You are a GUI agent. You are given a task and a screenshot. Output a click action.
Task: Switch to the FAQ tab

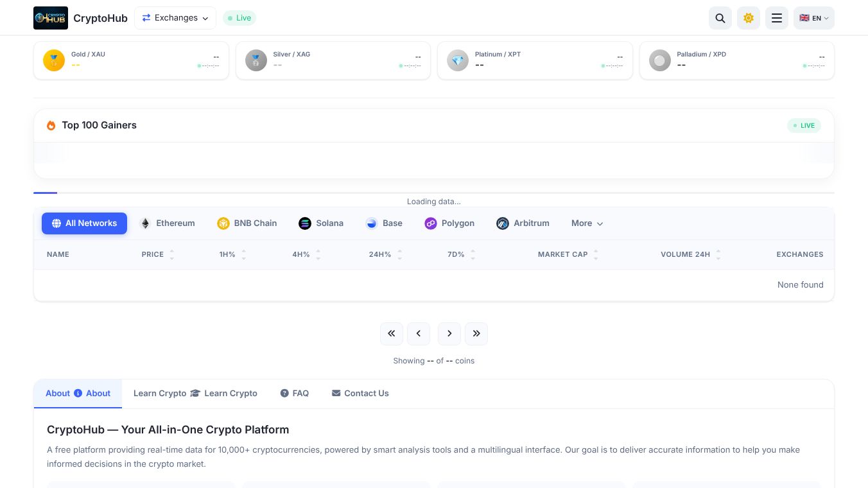click(x=294, y=393)
